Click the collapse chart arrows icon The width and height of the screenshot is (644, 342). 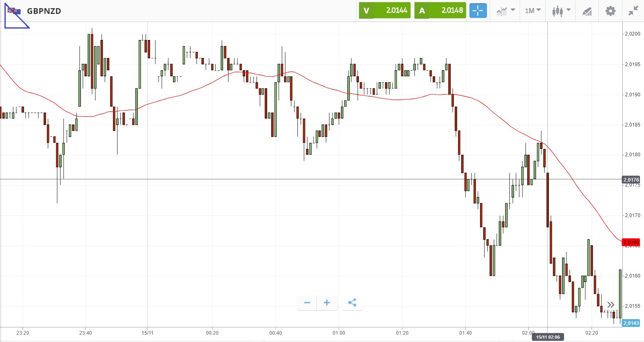pyautogui.click(x=633, y=11)
